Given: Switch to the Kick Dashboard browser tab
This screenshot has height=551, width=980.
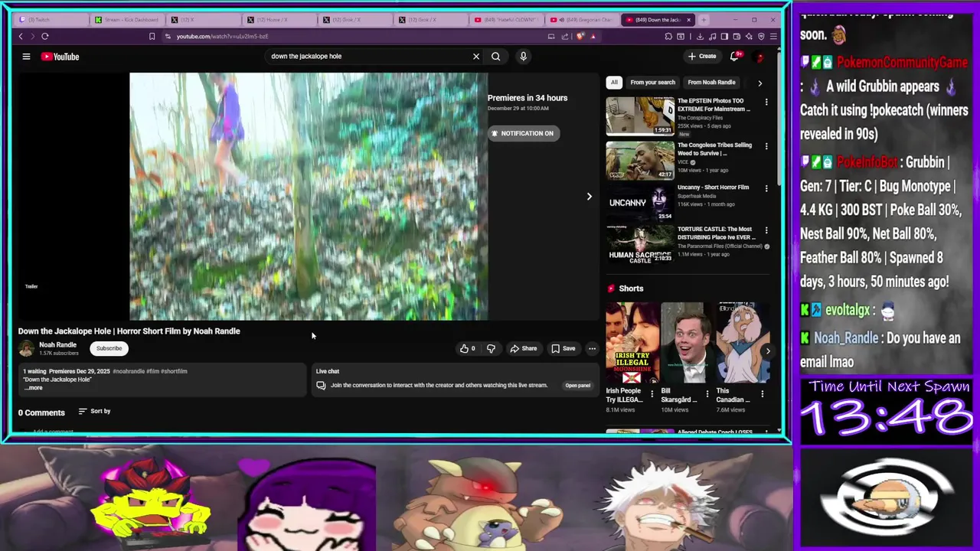Looking at the screenshot, I should click(127, 19).
